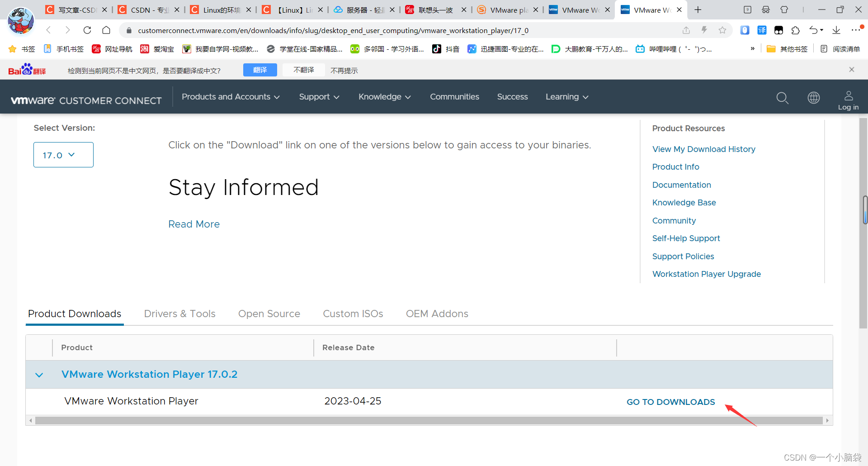
Task: Click the blue 翻译 translate button
Action: point(260,70)
